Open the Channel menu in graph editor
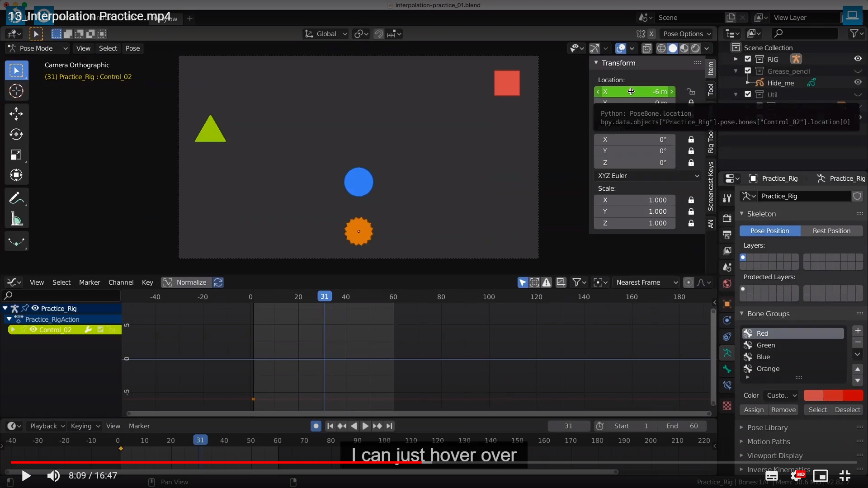 121,282
